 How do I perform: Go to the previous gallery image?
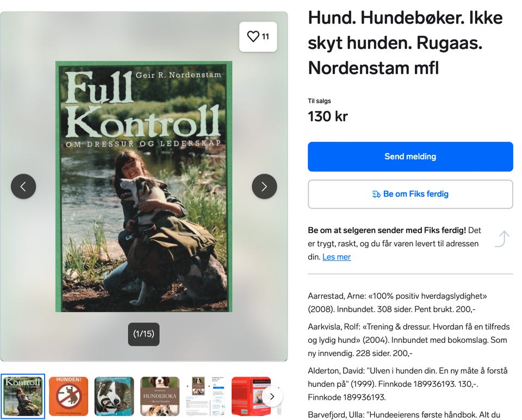[x=23, y=186]
